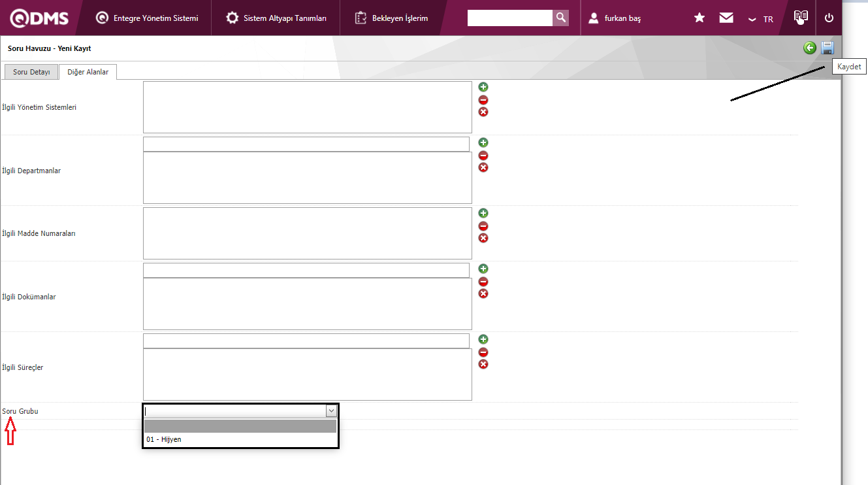Add an item to İlgili Dokümanlar
The image size is (868, 485).
483,269
